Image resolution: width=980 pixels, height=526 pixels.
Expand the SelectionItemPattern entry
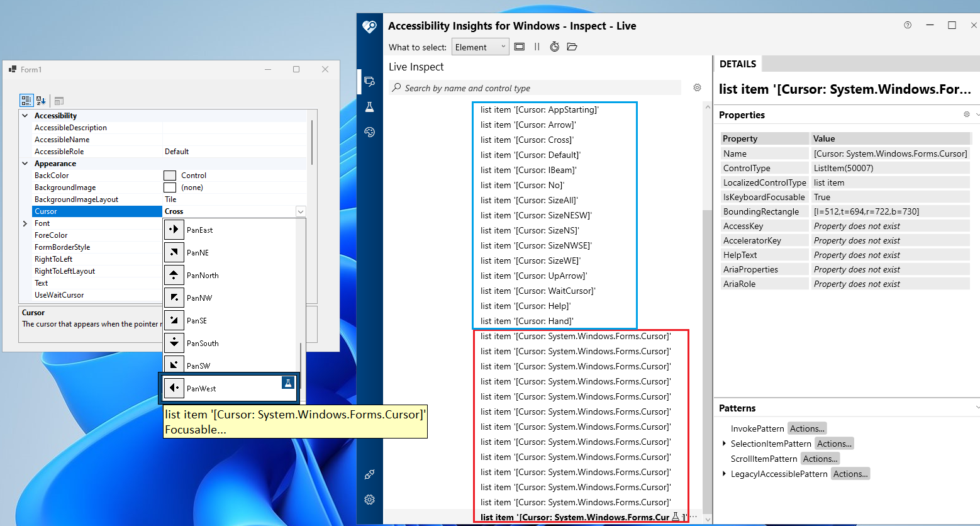[725, 443]
